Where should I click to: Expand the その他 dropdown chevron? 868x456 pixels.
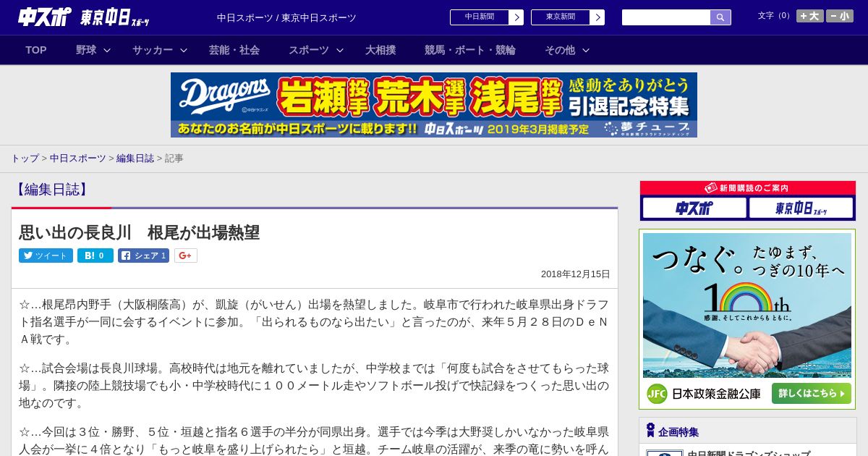(586, 50)
